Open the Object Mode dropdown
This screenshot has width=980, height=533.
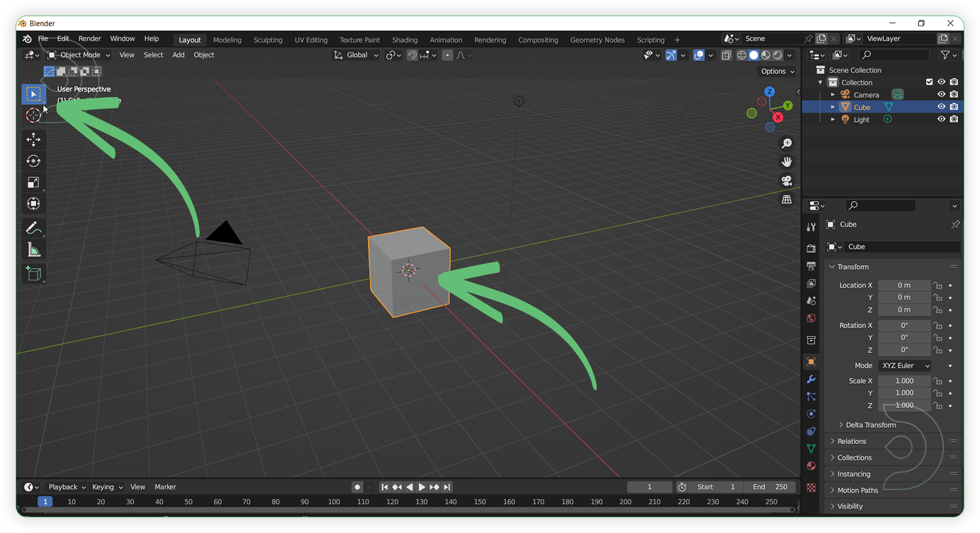[x=79, y=55]
